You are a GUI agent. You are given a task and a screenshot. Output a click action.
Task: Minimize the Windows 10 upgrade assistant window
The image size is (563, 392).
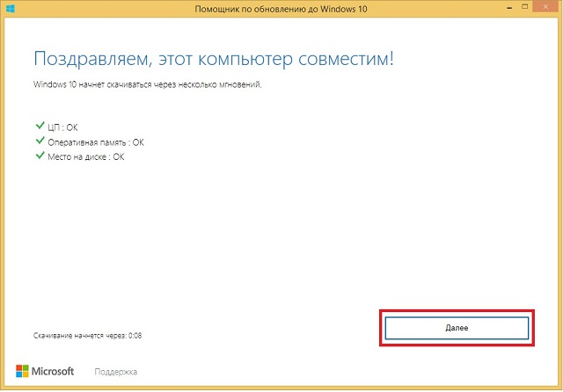point(509,8)
